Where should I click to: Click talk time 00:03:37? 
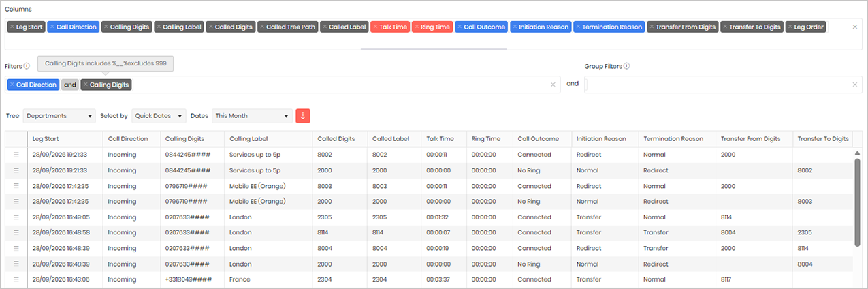[x=436, y=279]
